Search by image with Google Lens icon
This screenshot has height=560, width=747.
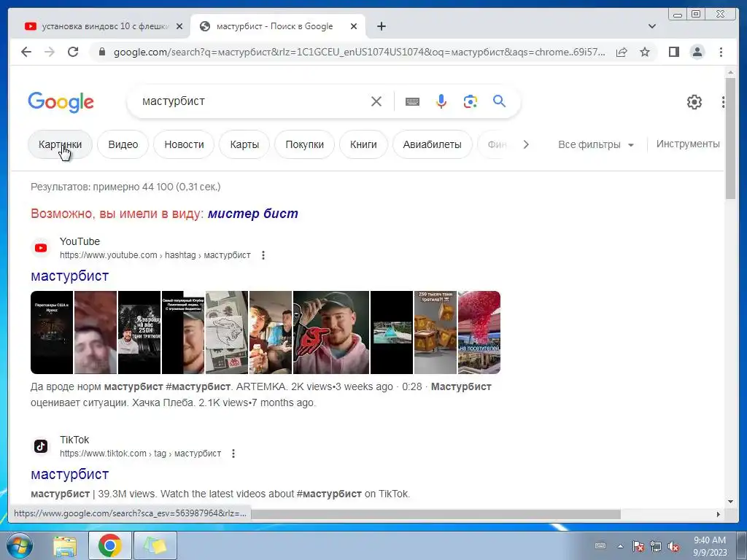[x=471, y=101]
